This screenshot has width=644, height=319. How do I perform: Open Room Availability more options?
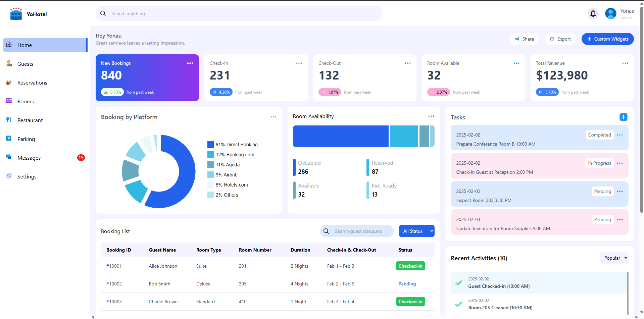[431, 116]
